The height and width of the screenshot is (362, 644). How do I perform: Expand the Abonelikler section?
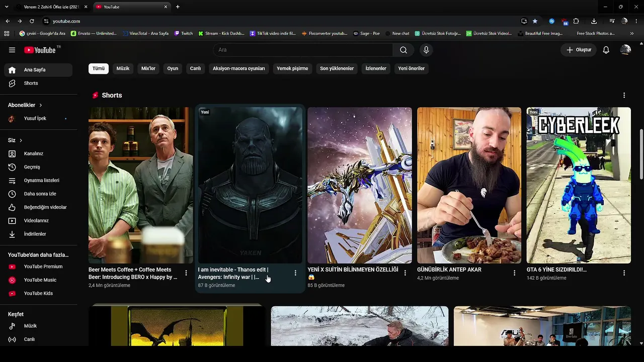click(x=25, y=105)
